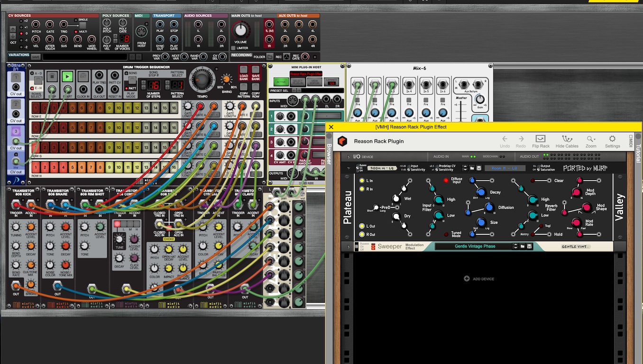Click the Active button on Mini Plug-in Host
Screen dimensions: 643x364
[281, 82]
